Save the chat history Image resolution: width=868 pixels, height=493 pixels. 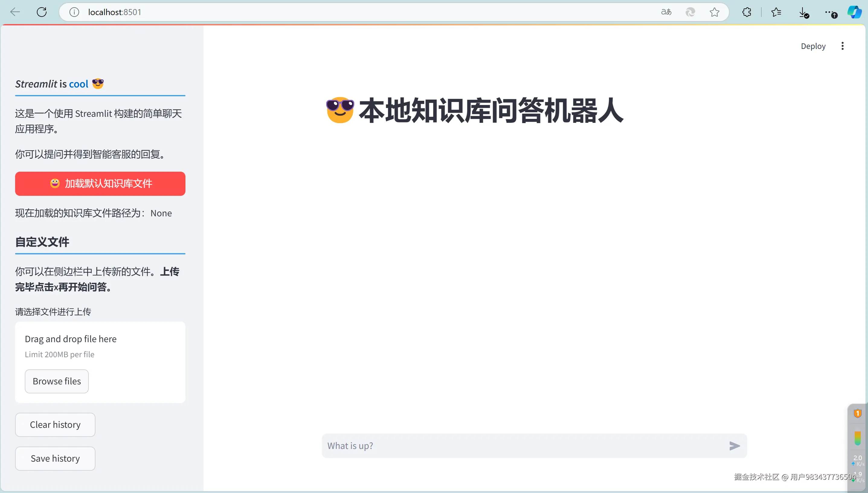(x=55, y=459)
